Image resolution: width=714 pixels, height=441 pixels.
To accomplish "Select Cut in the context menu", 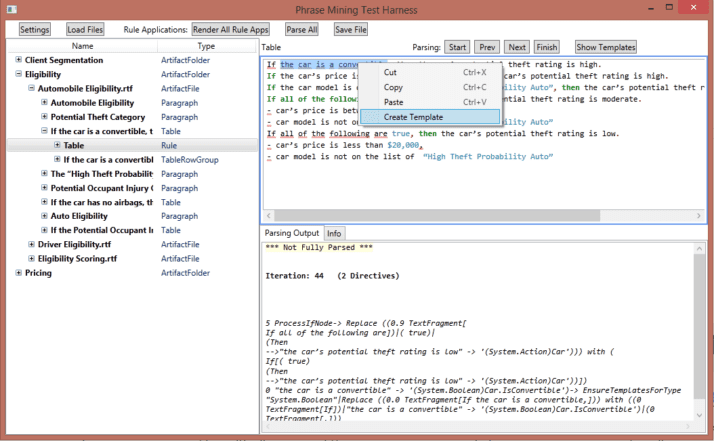I will coord(390,72).
